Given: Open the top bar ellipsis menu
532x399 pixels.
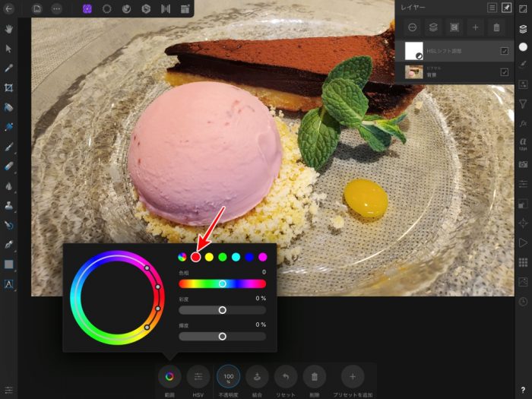Looking at the screenshot, I should click(x=56, y=9).
